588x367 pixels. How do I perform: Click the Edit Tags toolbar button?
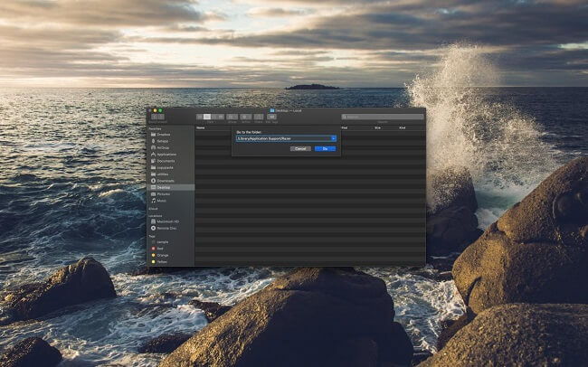271,117
